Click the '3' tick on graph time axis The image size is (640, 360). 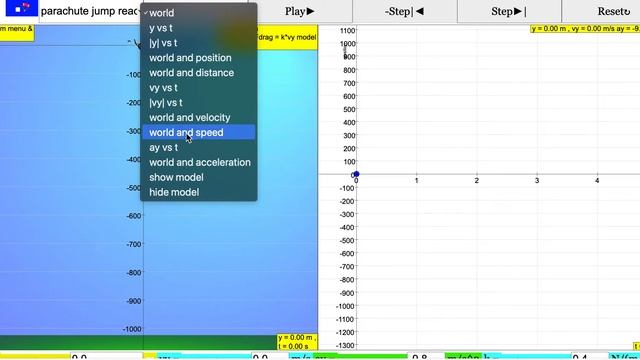[x=537, y=180]
